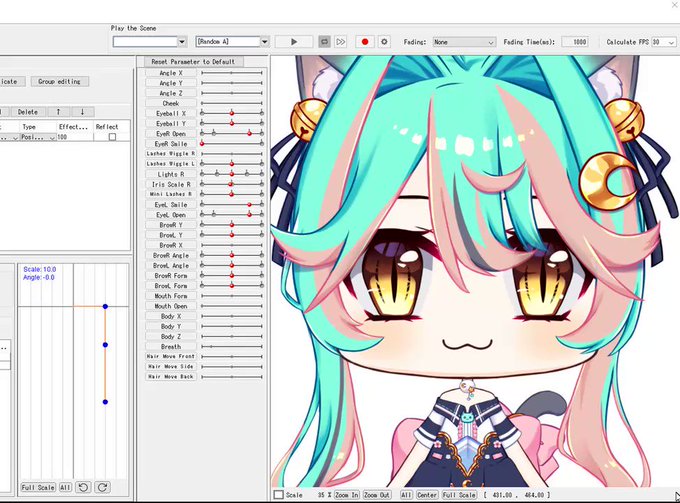Image resolution: width=680 pixels, height=503 pixels.
Task: Click the EyeL Open slider handle
Action: (x=249, y=214)
